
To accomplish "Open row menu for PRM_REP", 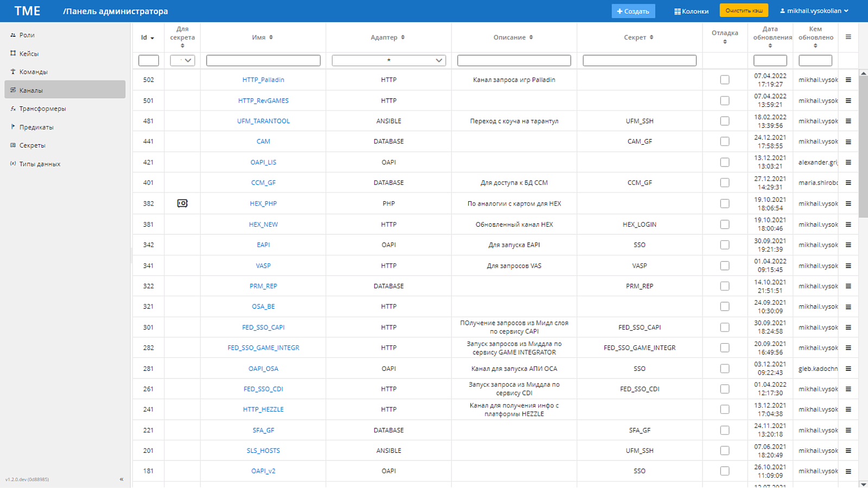I will tap(848, 286).
